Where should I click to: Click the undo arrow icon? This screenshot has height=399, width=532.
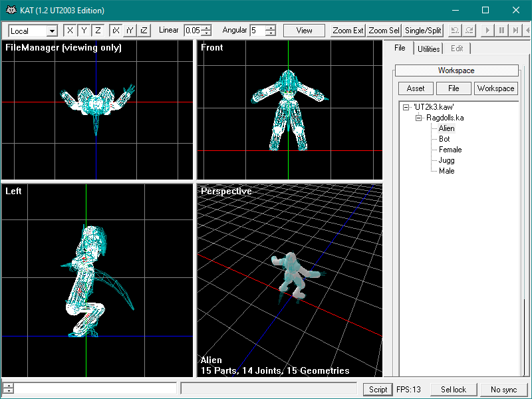click(x=455, y=31)
